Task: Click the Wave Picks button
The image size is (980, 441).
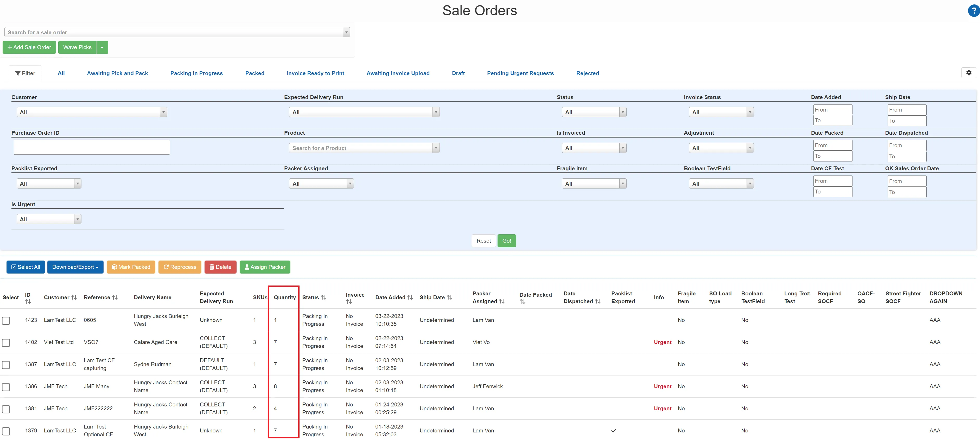Action: click(77, 48)
